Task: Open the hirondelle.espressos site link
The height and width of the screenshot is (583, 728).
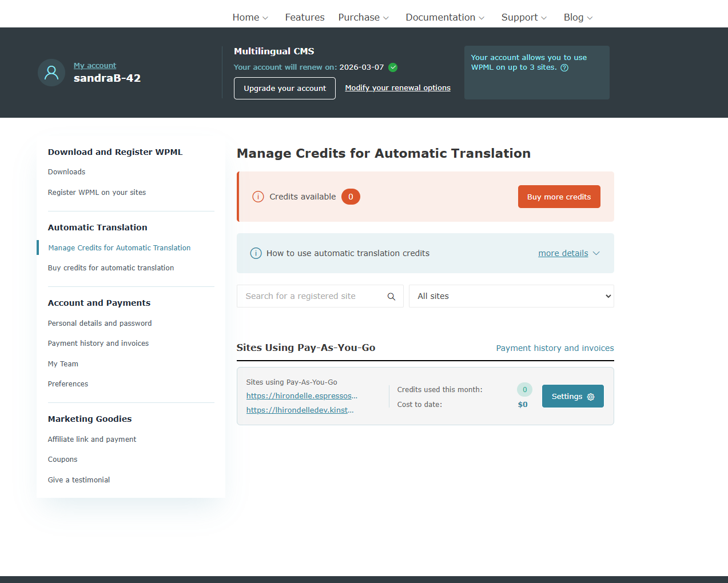Action: pyautogui.click(x=302, y=396)
